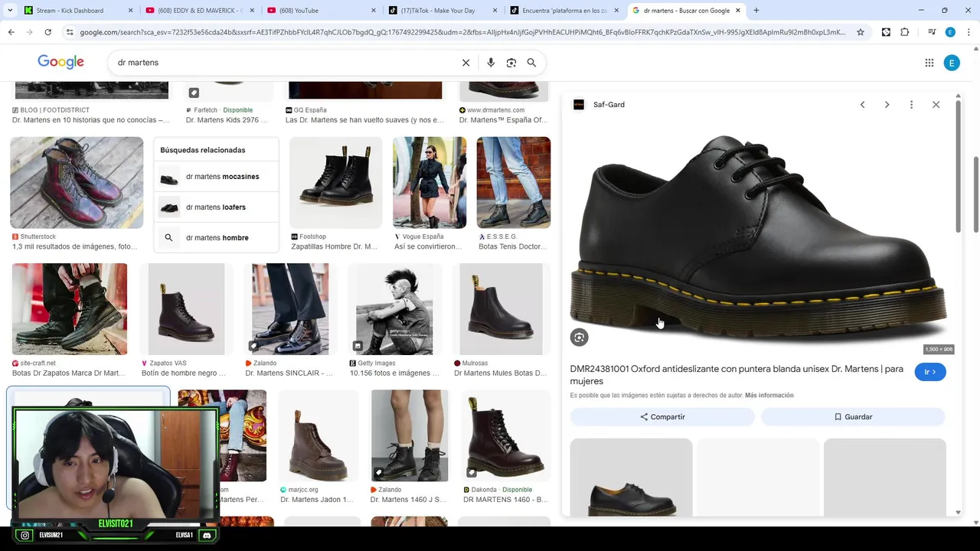This screenshot has width=980, height=551.
Task: Open the marjcc.org Dr. Martens Jadon image
Action: coord(318,435)
